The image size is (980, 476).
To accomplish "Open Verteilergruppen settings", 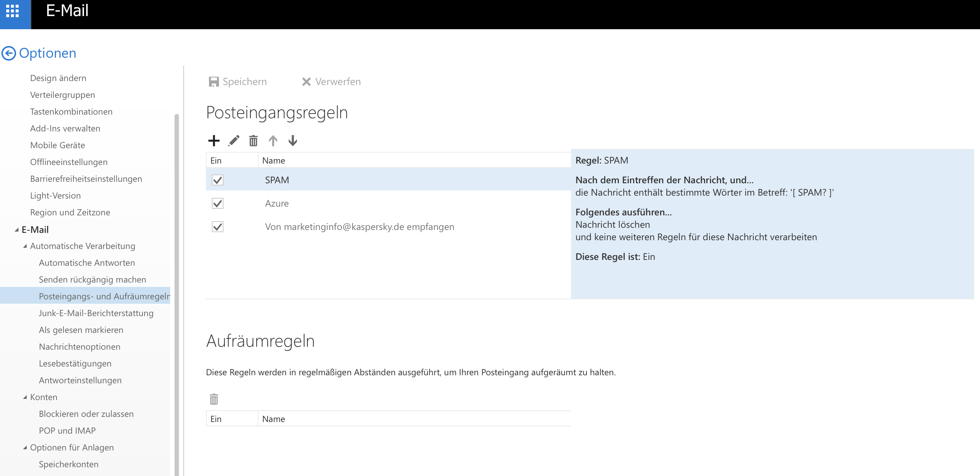I will click(x=62, y=95).
